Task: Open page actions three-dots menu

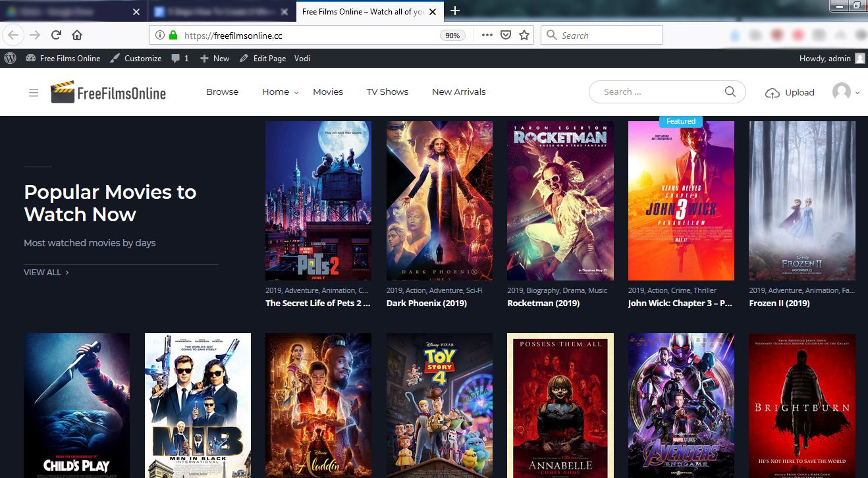Action: click(x=487, y=36)
